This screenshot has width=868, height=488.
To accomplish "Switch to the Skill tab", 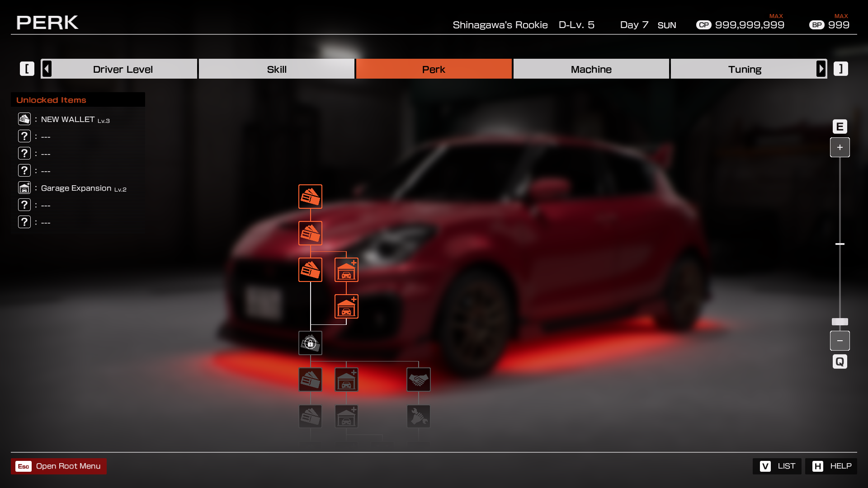I will (277, 69).
